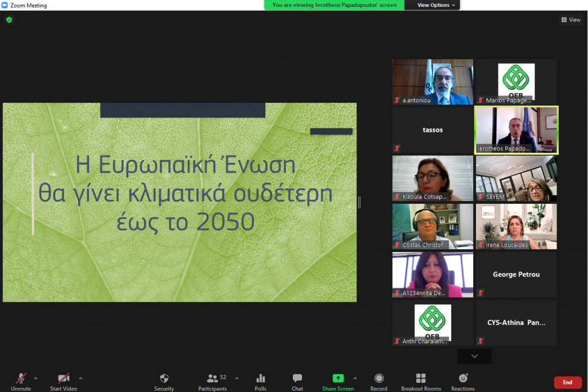
Task: Click a.antoniou's muted mic icon
Action: click(x=397, y=100)
